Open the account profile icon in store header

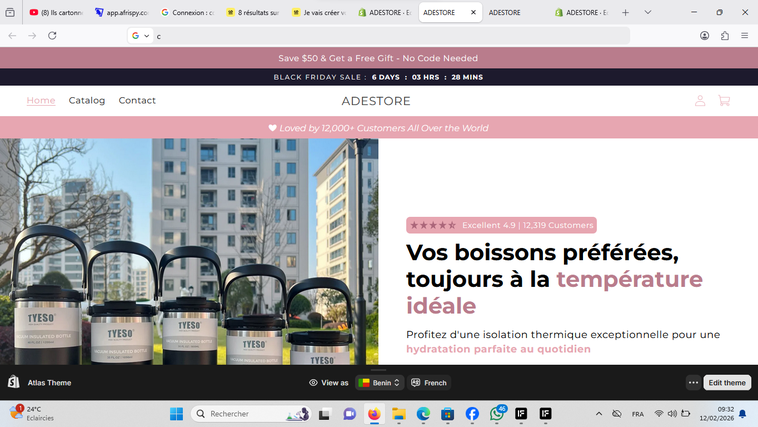pyautogui.click(x=700, y=101)
